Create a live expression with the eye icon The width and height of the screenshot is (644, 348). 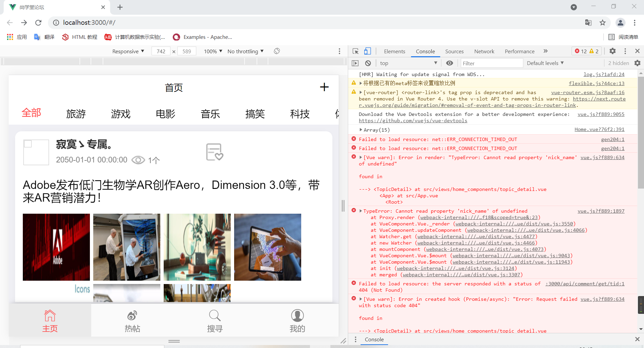(449, 63)
